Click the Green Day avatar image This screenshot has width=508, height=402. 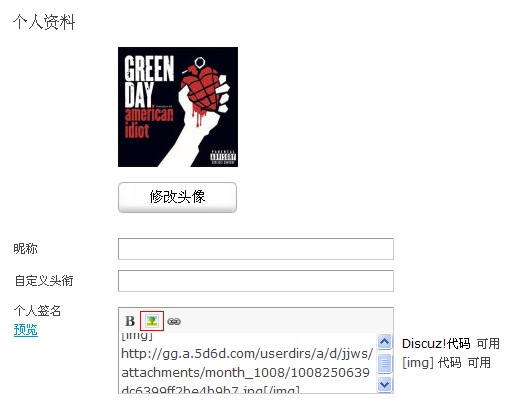(178, 107)
